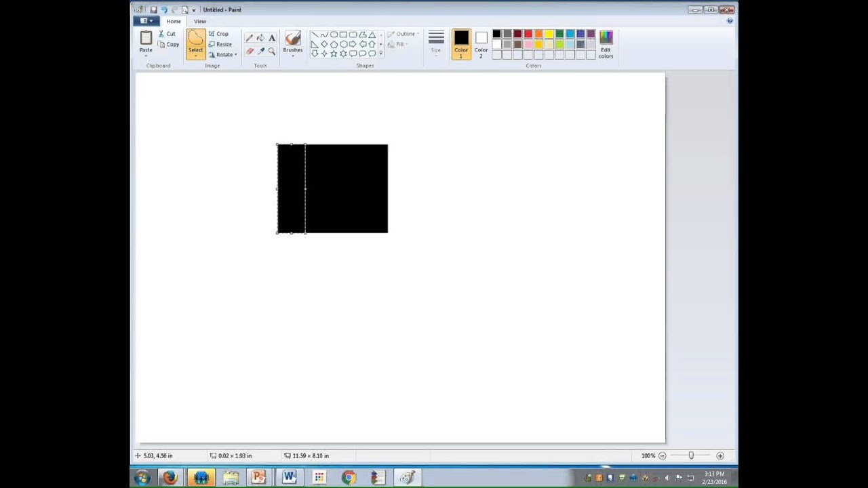This screenshot has width=868, height=488.
Task: Choose the Oval shape
Action: pyautogui.click(x=334, y=35)
